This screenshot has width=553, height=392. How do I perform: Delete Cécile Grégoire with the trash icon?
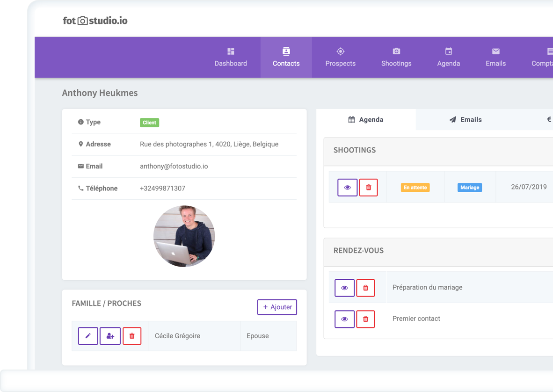pos(132,336)
